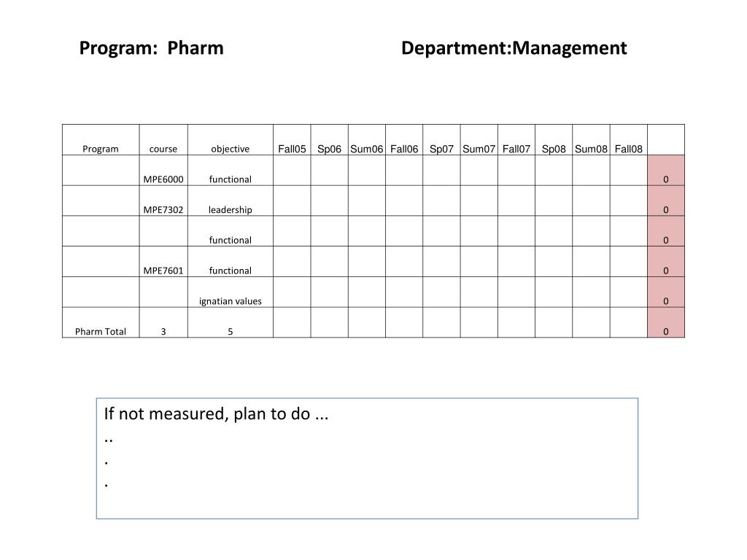This screenshot has width=747, height=560.
Task: Select the objective column header
Action: 231,140
